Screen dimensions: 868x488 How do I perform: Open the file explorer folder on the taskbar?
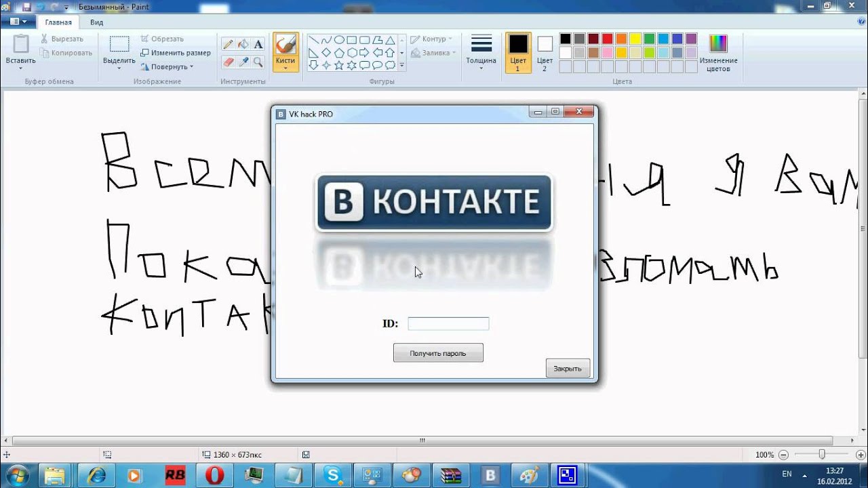56,475
